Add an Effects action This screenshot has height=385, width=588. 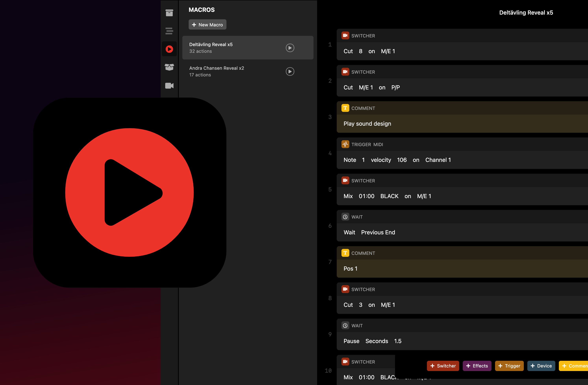(x=477, y=366)
